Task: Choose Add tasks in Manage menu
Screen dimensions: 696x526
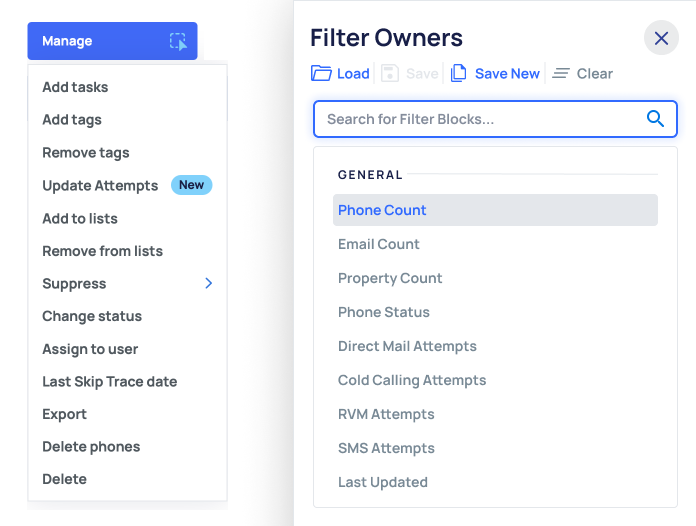Action: pos(75,87)
